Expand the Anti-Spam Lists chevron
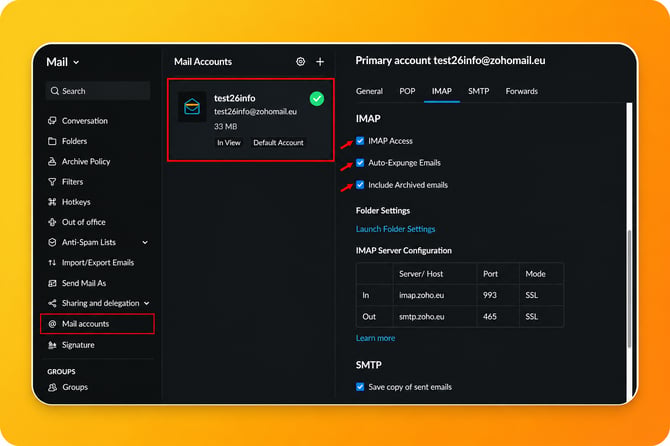 [x=145, y=242]
